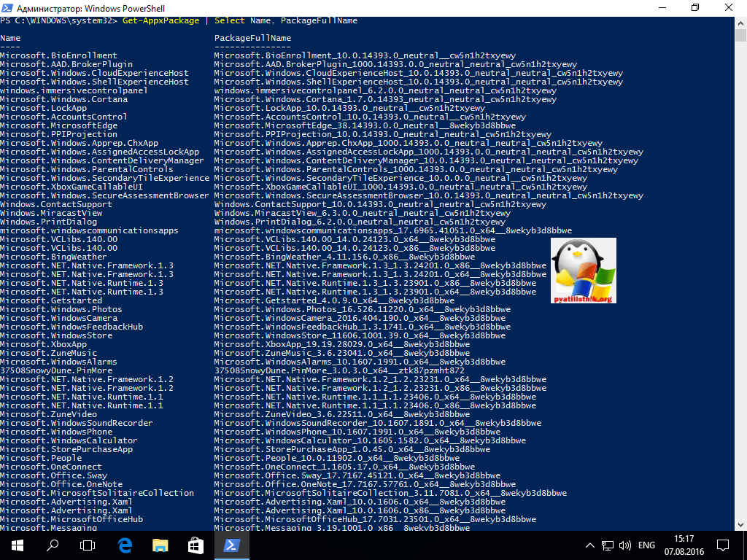747x560 pixels.
Task: Open Task View on the taskbar
Action: [88, 545]
